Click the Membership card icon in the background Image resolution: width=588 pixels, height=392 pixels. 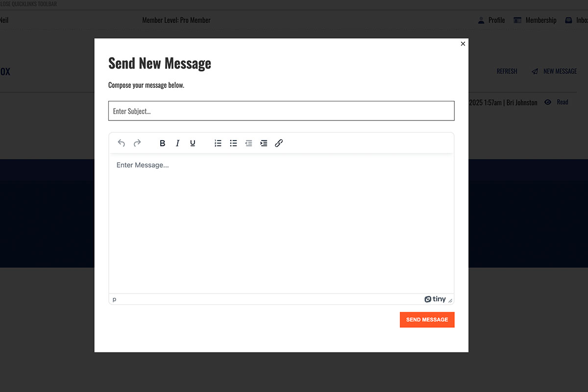(x=517, y=20)
